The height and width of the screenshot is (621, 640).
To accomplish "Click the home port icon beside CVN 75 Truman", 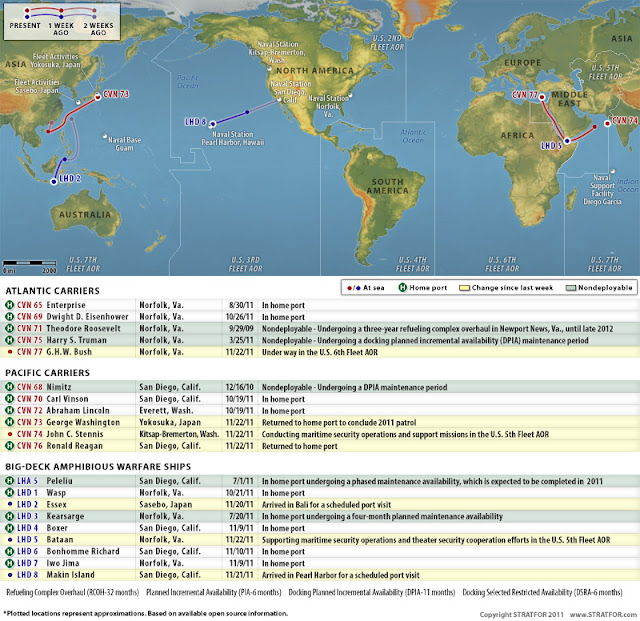I will (x=9, y=340).
